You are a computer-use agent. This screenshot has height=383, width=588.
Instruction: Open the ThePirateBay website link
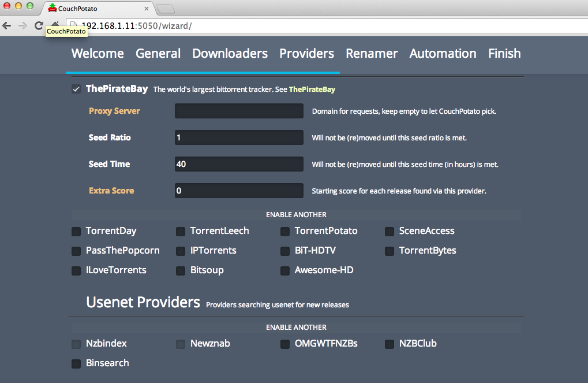point(312,90)
